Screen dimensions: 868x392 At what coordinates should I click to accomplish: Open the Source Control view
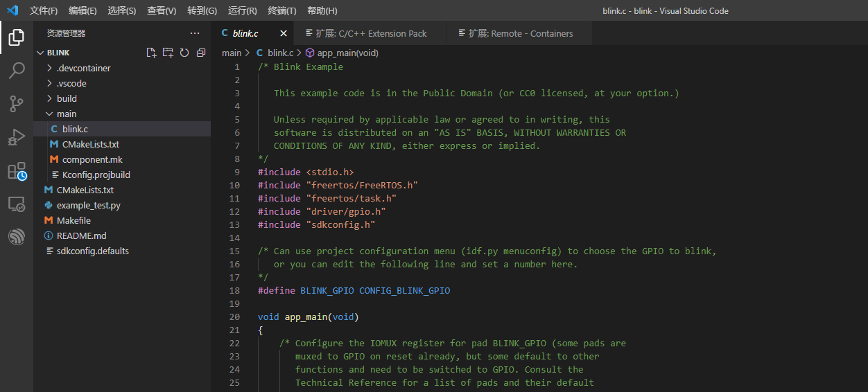(x=17, y=104)
